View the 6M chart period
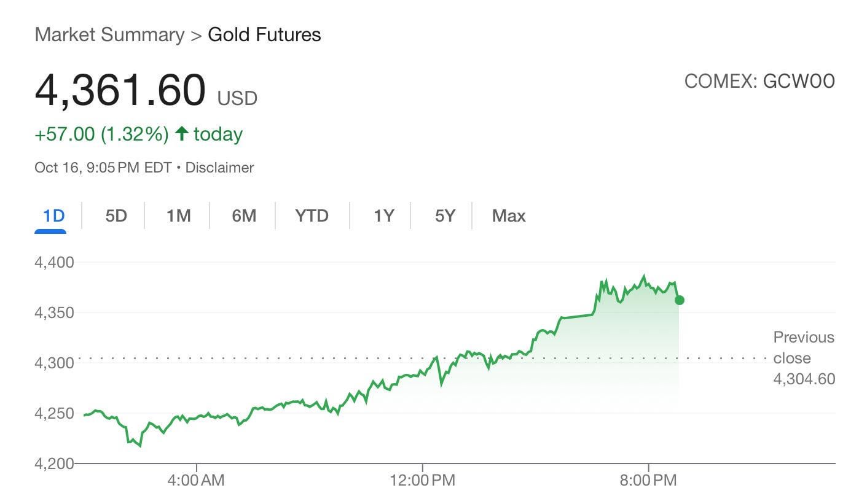The height and width of the screenshot is (504, 867). click(243, 215)
